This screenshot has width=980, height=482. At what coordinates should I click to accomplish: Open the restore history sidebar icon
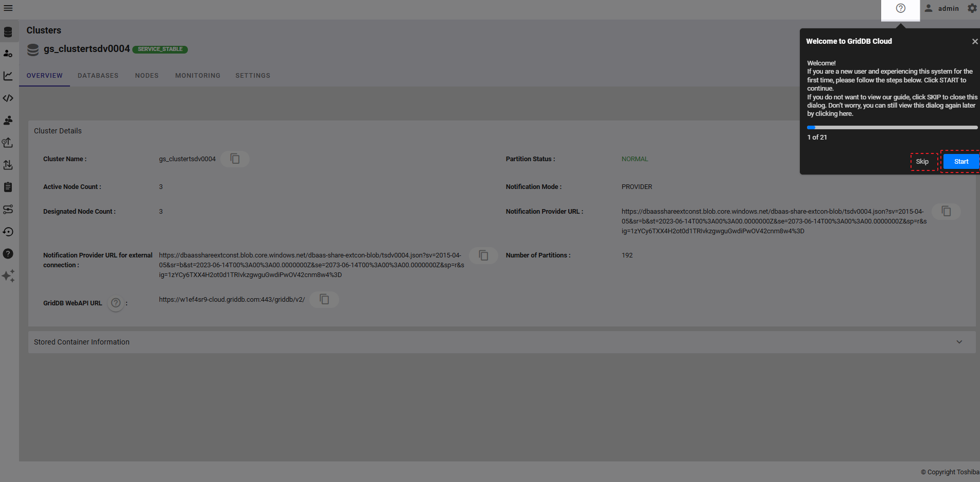8,232
